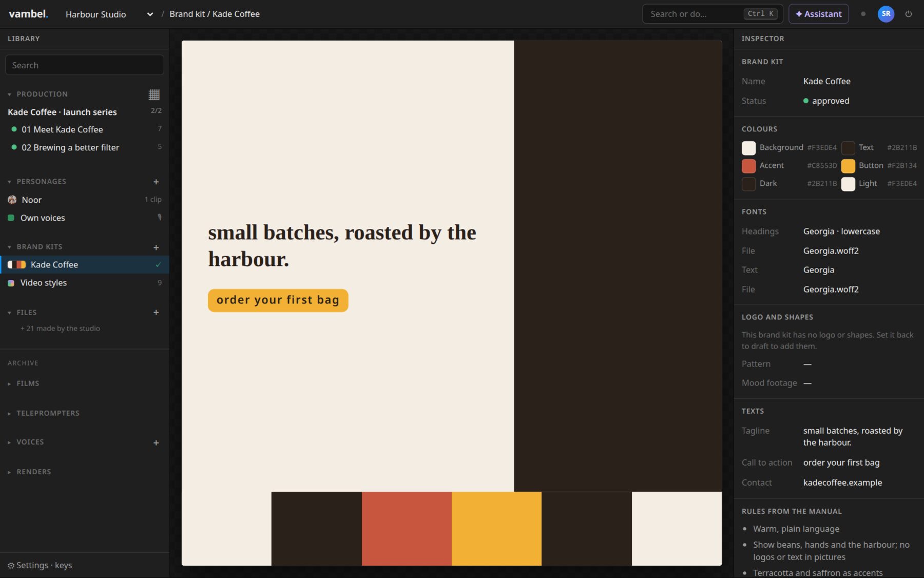Add a new voice in archive

coord(156,442)
